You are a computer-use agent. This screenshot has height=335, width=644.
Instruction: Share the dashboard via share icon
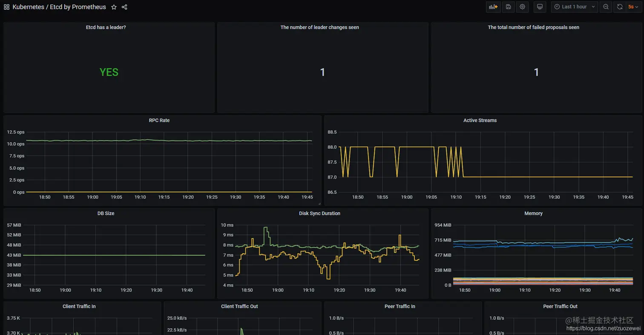click(124, 7)
